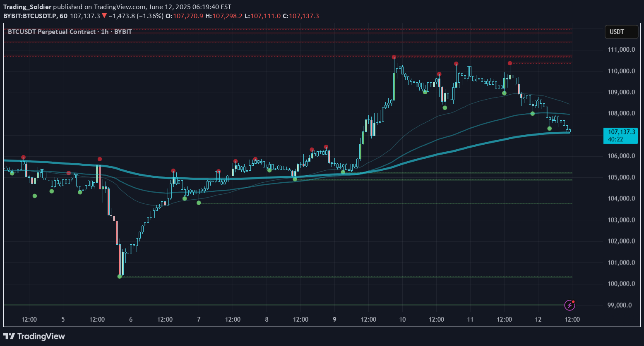Click the symbol BYBIT:BTCUSDT.P, 60
This screenshot has width=644, height=346.
tap(35, 16)
